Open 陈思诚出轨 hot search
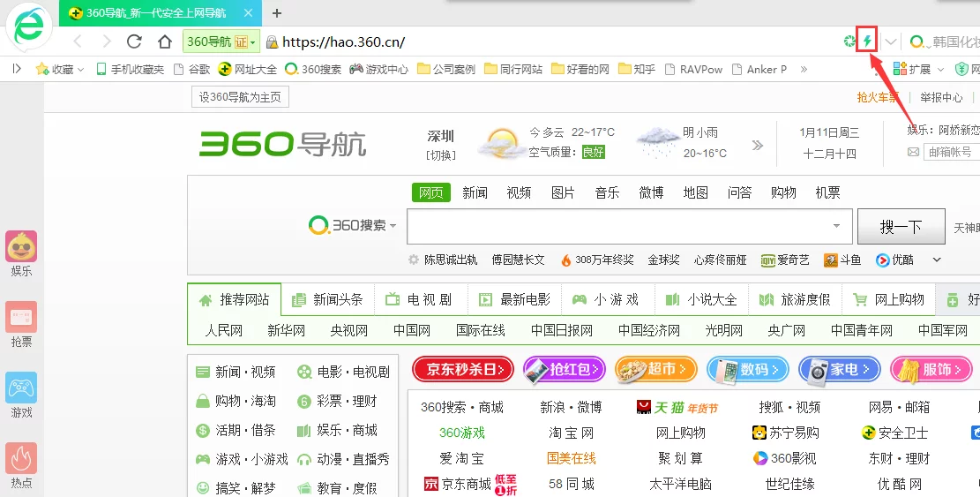 click(x=451, y=260)
